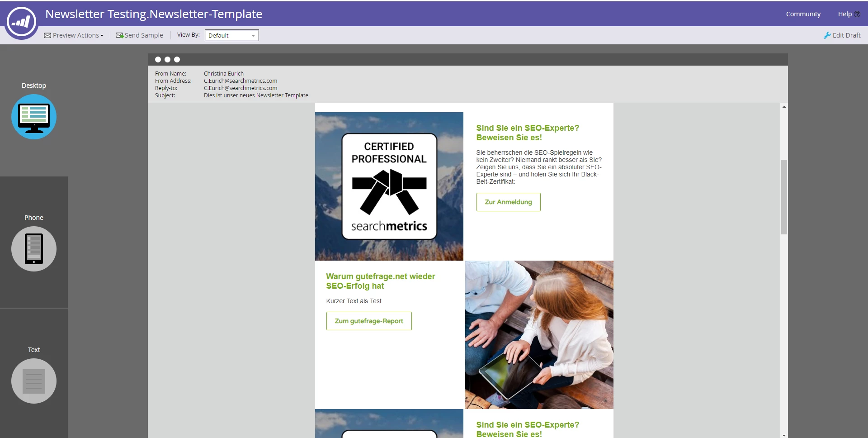
Task: Open Community link
Action: (x=803, y=14)
